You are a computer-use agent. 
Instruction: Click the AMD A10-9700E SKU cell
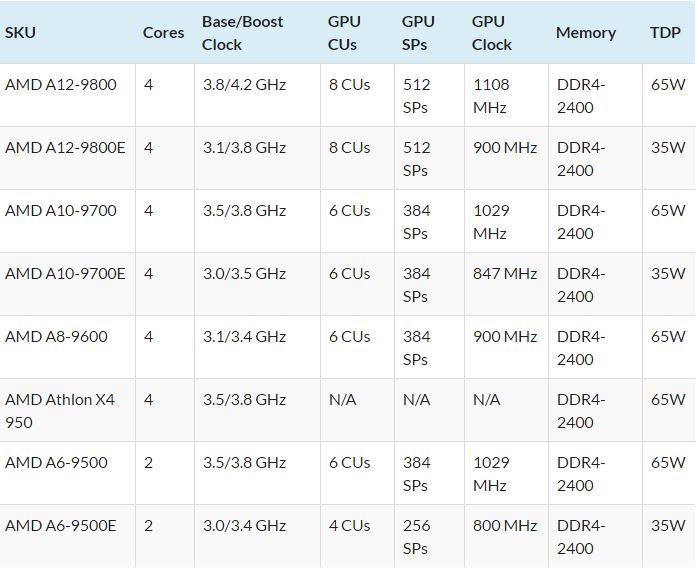coord(65,274)
